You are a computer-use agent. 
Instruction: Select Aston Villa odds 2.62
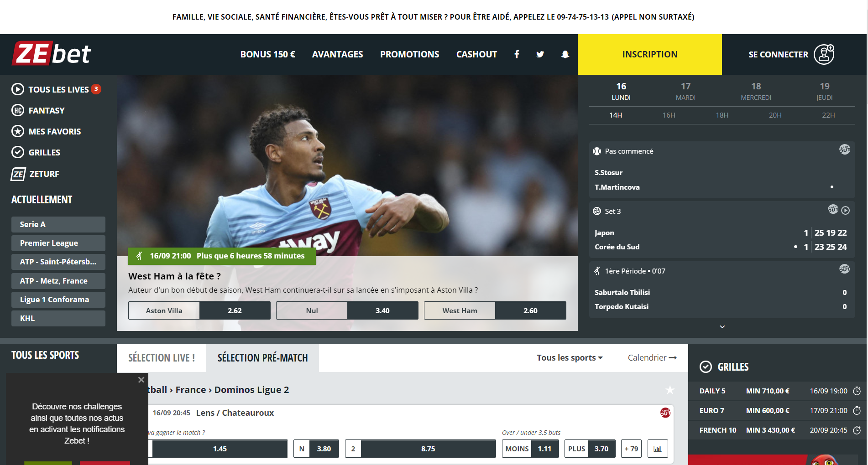click(x=199, y=310)
